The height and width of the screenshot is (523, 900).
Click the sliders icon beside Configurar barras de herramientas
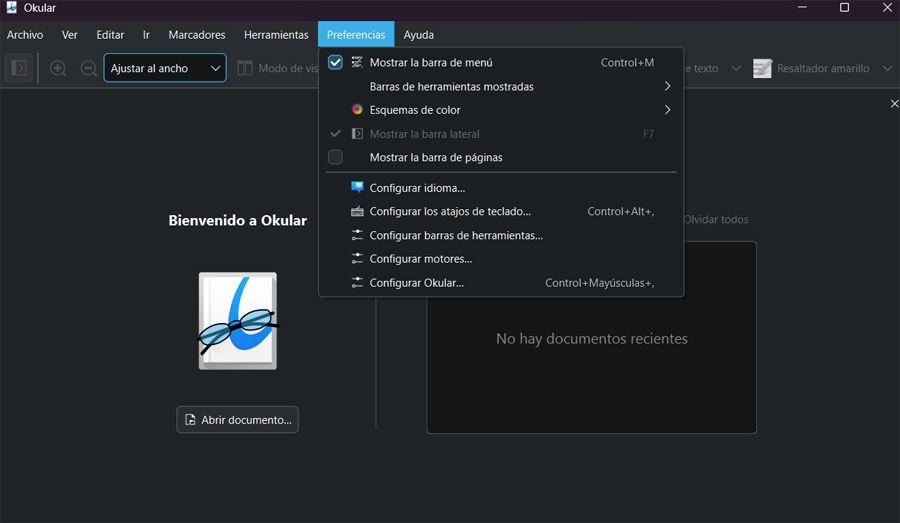point(357,235)
